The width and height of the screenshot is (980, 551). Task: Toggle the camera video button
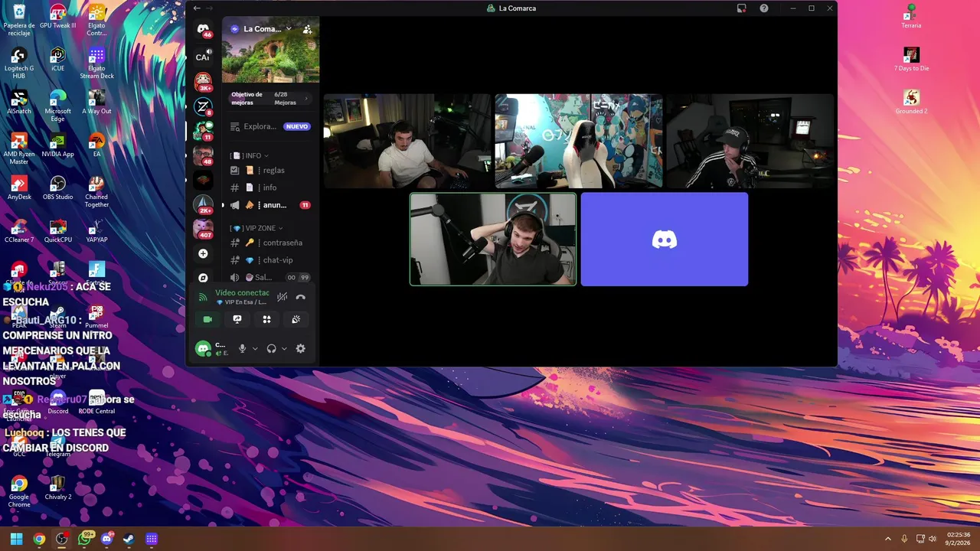tap(207, 319)
